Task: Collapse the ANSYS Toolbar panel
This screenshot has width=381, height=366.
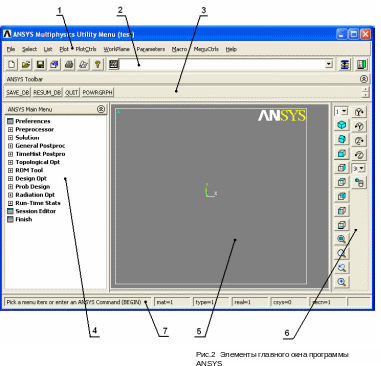Action: pos(364,79)
